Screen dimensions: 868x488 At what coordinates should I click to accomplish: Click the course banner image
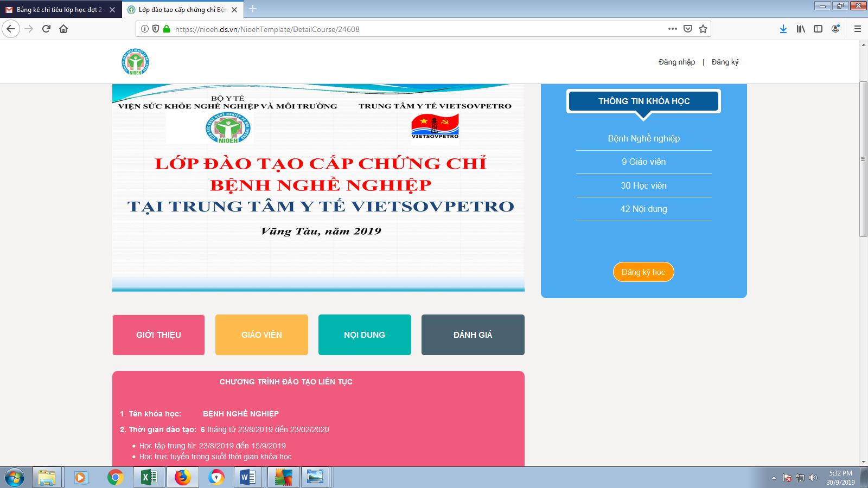(318, 188)
